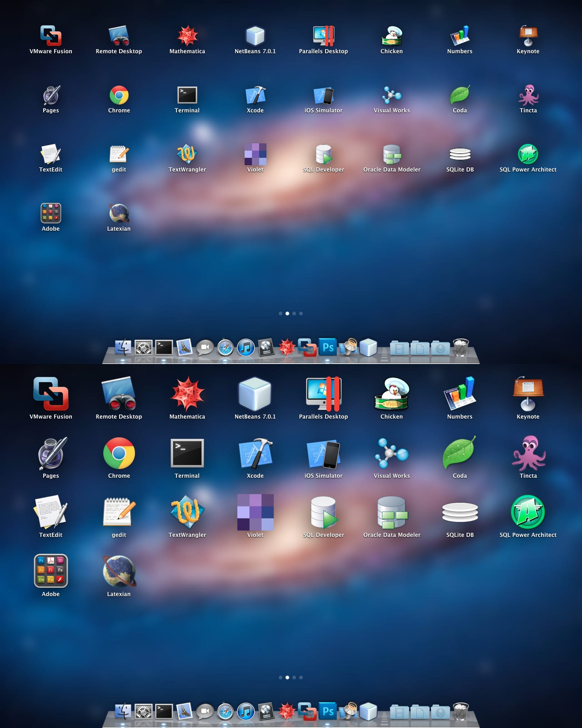This screenshot has width=582, height=728.
Task: Open the large SQL Developer icon
Action: click(x=324, y=512)
